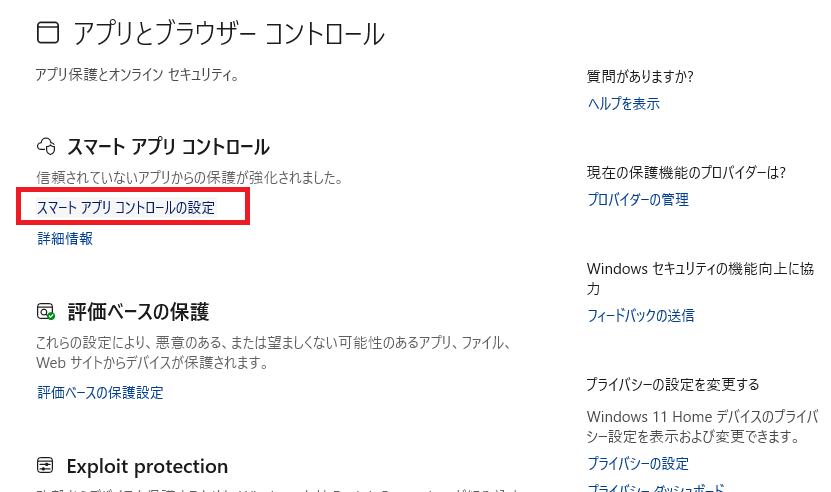Click the 評価ベースの保護 section icon

coord(45,311)
